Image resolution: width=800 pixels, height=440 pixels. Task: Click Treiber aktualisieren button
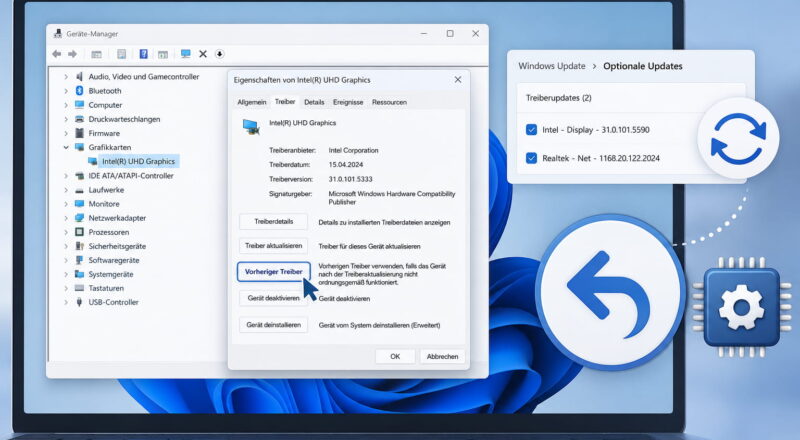273,246
